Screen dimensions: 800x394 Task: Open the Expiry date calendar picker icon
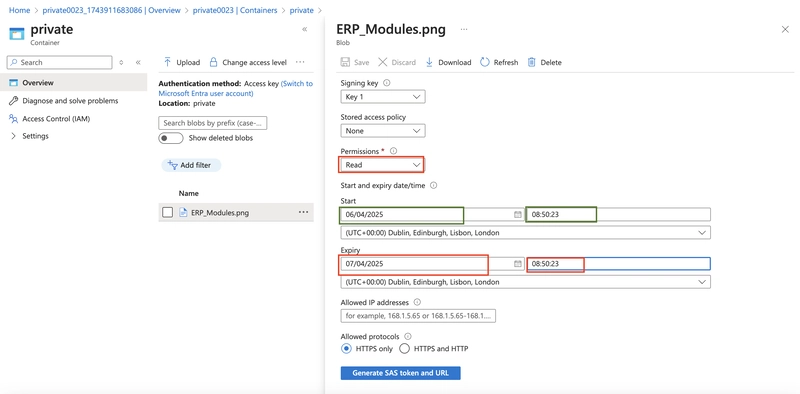(x=517, y=264)
